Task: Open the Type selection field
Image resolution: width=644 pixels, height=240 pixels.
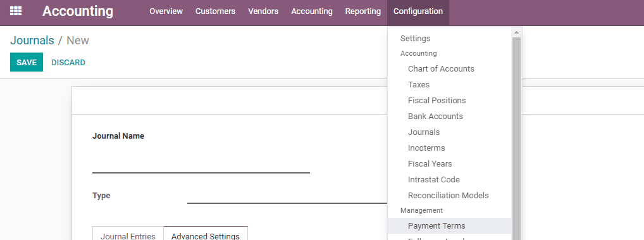Action: click(287, 196)
